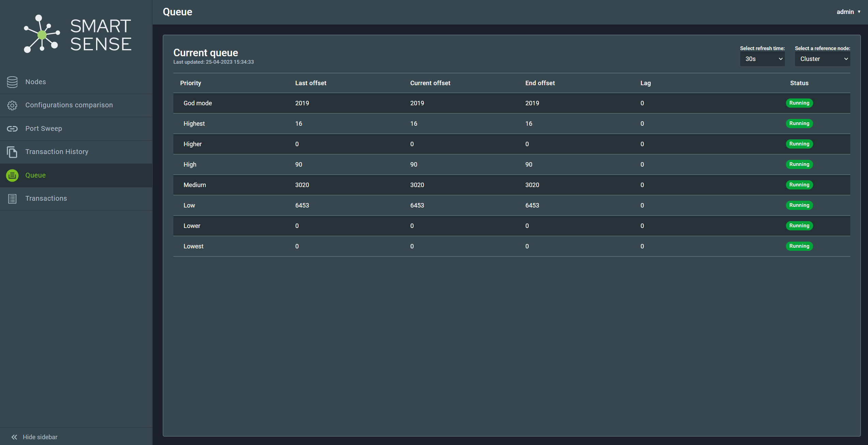Click the Transaction History documents icon
Viewport: 868px width, 445px height.
point(12,152)
